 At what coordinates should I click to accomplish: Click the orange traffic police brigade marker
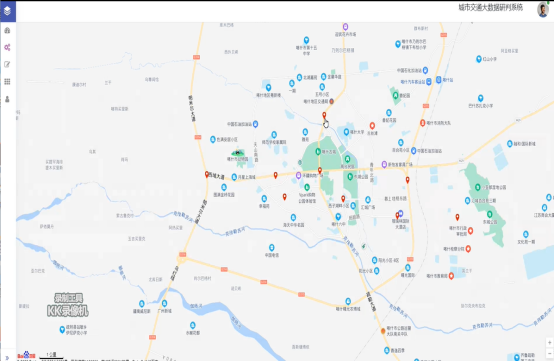(x=383, y=331)
